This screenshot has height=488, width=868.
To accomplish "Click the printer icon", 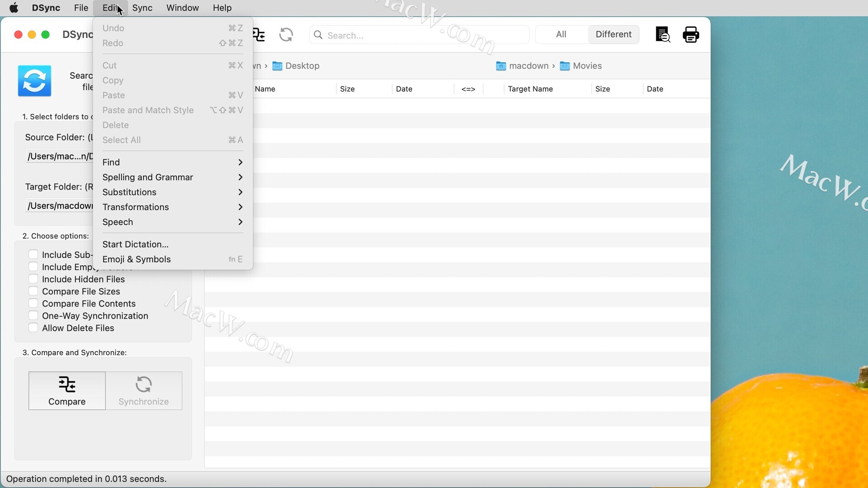I will click(691, 35).
